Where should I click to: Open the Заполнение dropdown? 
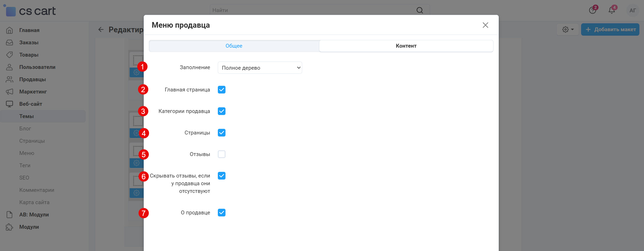pos(260,68)
